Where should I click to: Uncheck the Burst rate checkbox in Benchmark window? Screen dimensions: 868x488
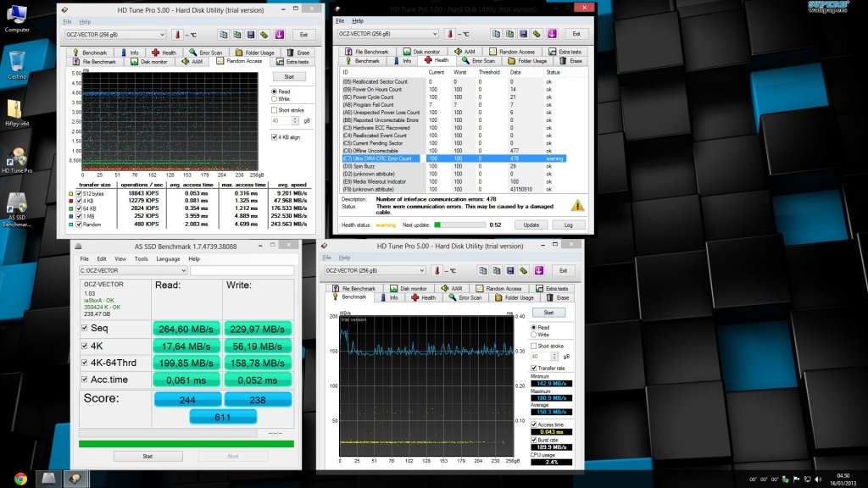[x=534, y=440]
